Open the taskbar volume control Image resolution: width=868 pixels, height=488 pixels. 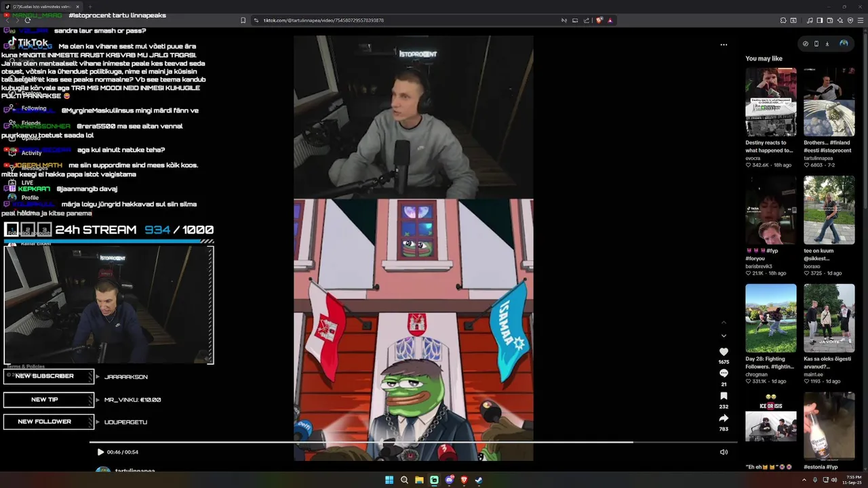pos(833,480)
